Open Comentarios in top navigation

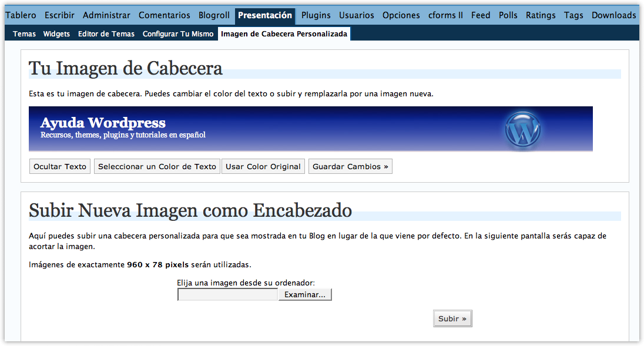pos(165,15)
